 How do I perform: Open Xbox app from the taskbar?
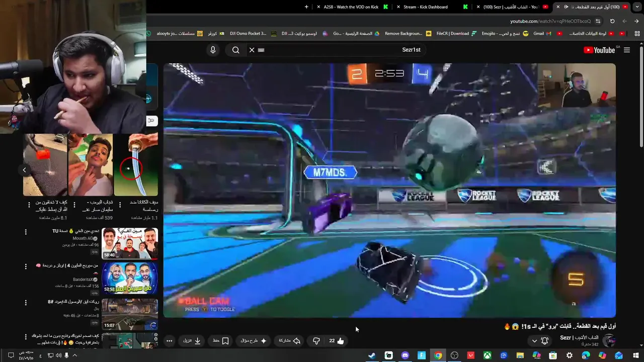(487, 355)
